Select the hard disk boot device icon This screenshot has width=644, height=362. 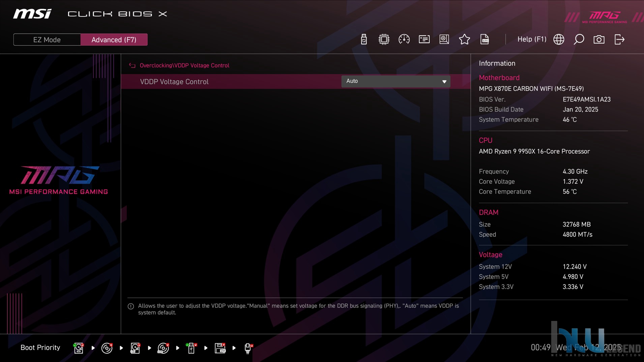[x=79, y=348]
